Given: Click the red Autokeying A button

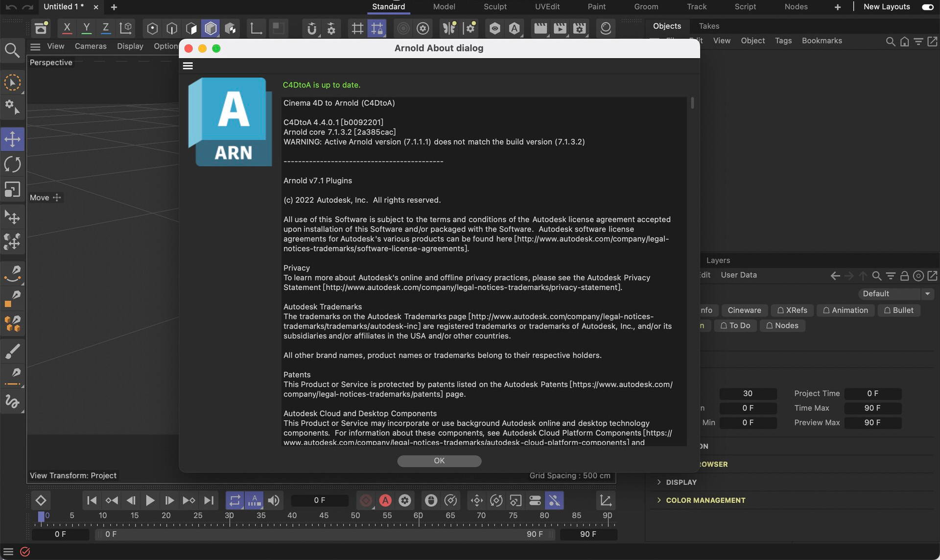Looking at the screenshot, I should coord(385,500).
